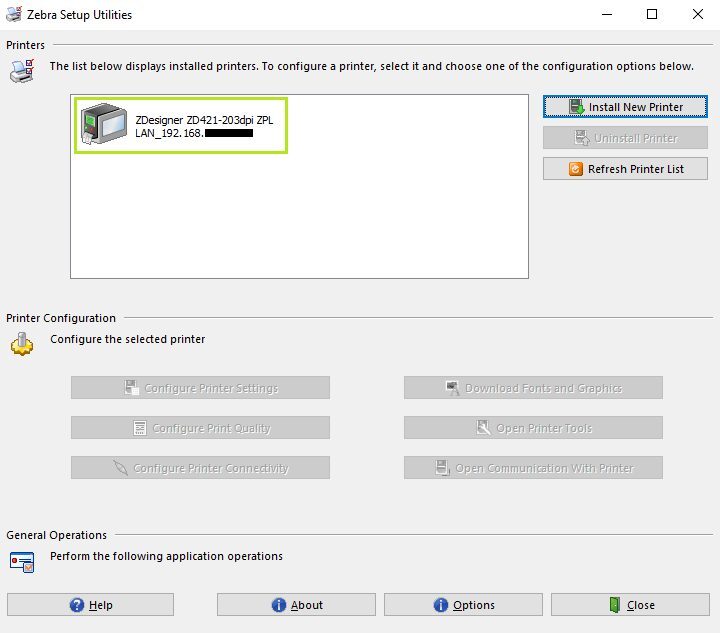Click "Perform the following application operations" text
The image size is (720, 633).
tap(166, 556)
